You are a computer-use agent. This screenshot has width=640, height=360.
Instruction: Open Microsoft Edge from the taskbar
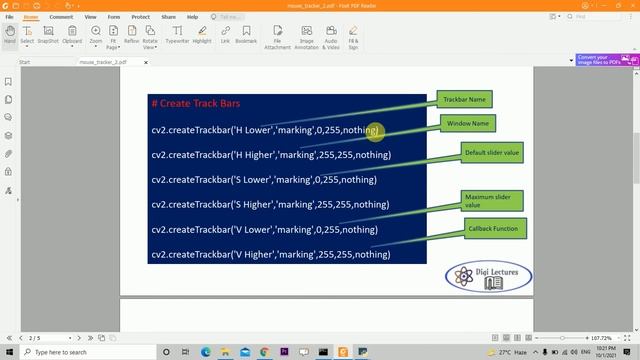[205, 352]
